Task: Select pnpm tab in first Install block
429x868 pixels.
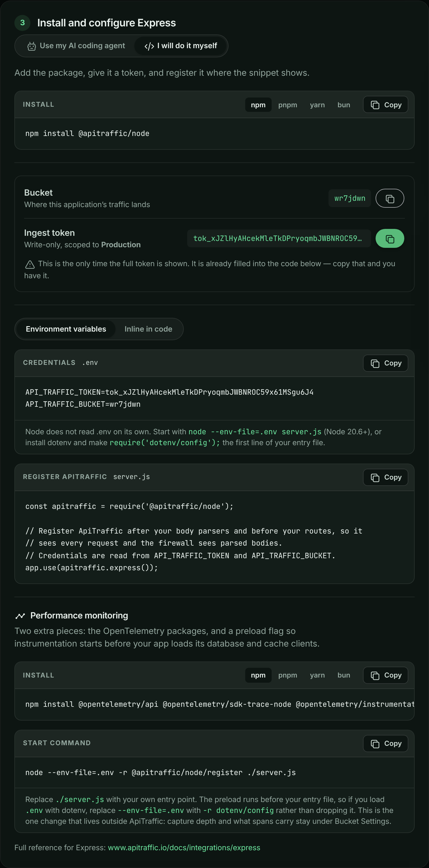Action: (x=288, y=105)
